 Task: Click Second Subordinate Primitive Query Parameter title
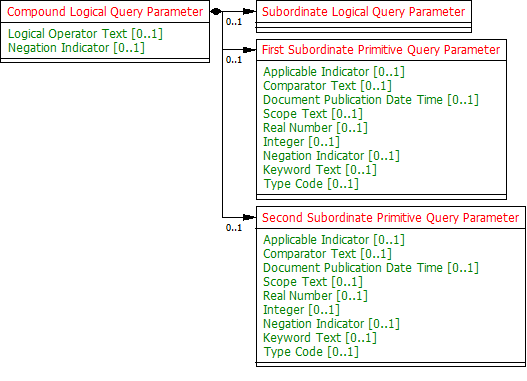pos(391,218)
